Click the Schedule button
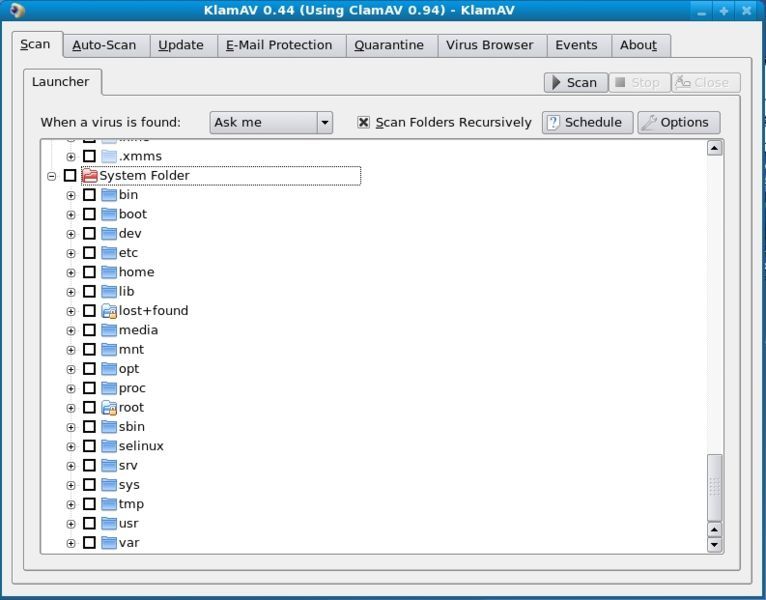766x600 pixels. [587, 123]
